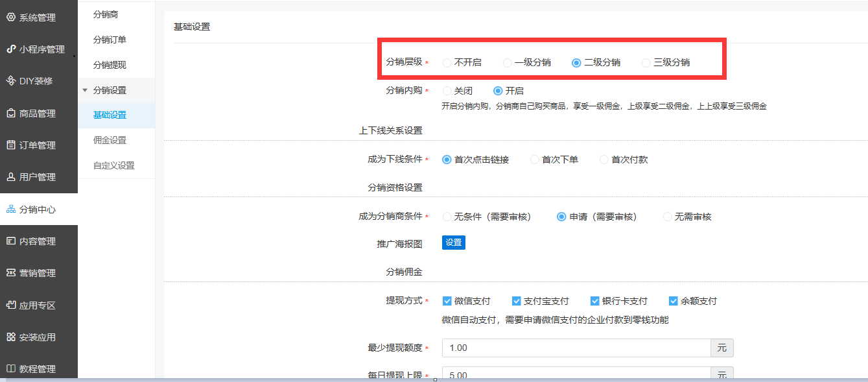Click the 安装应用 grid icon

10,337
